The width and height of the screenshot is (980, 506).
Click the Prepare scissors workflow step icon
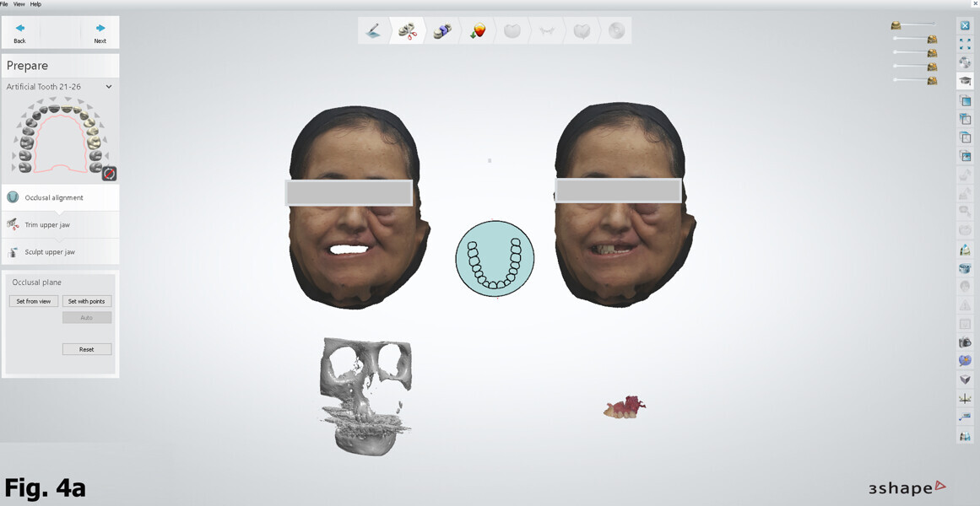pos(408,31)
